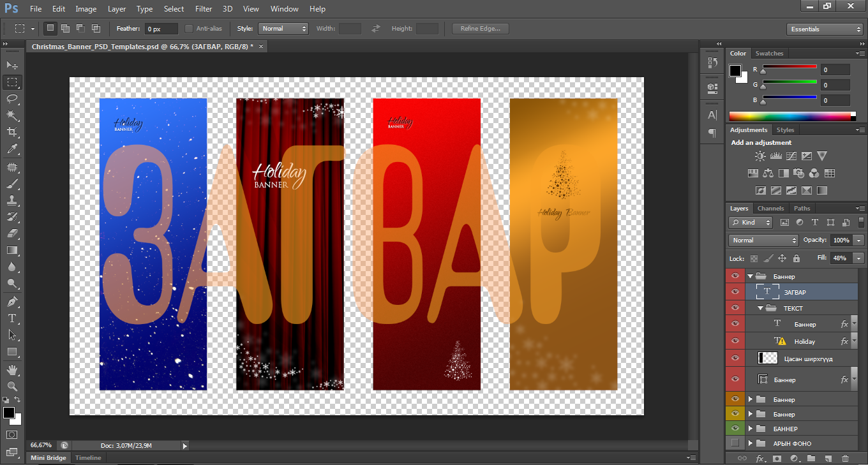Open the Style dropdown set to Normal
This screenshot has height=465, width=868.
(x=283, y=29)
